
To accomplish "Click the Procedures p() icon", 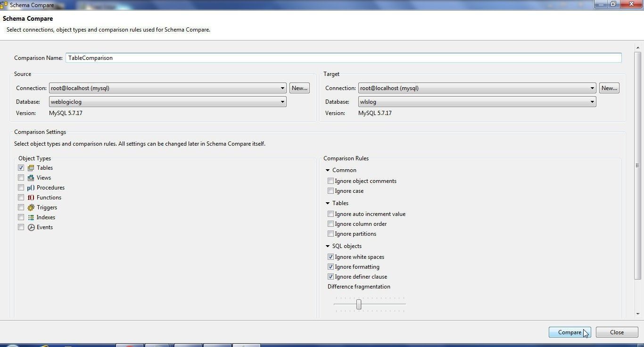I will [x=31, y=188].
